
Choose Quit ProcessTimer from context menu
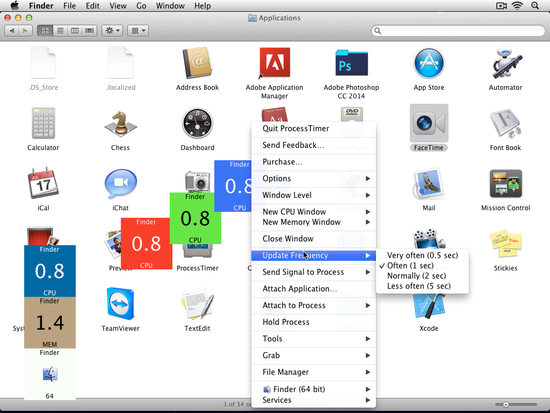(x=314, y=128)
